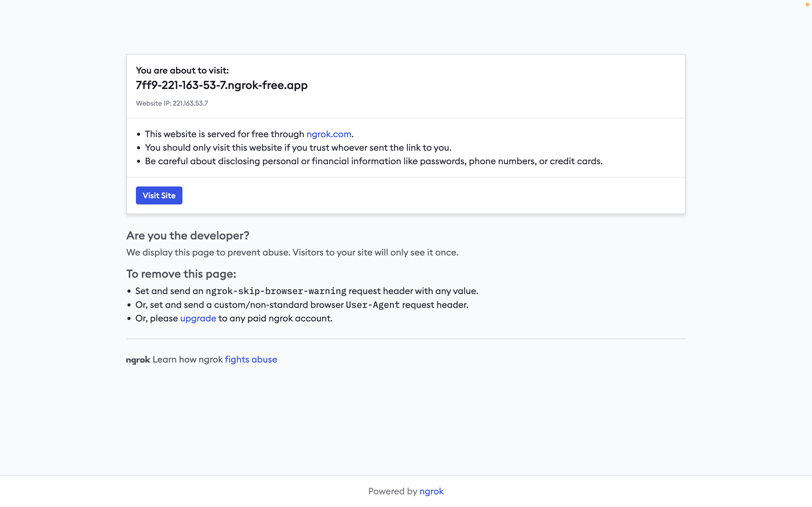The width and height of the screenshot is (812, 507).
Task: Click the User-Agent code text
Action: click(372, 305)
